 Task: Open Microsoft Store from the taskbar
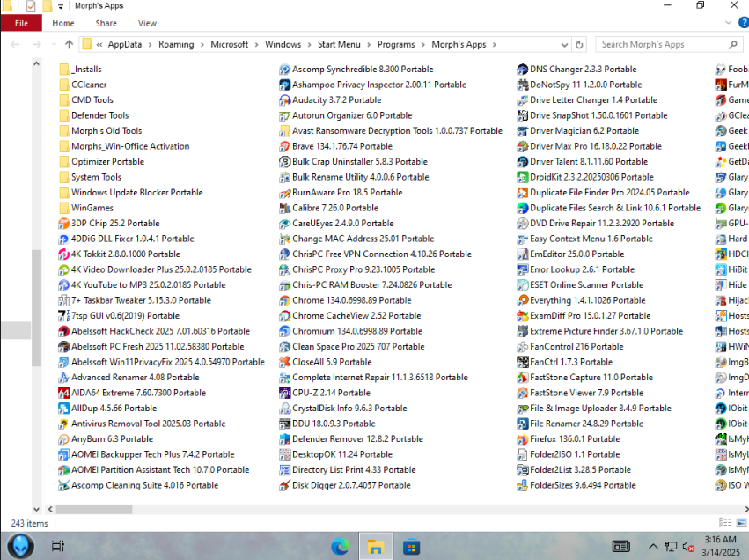click(x=411, y=546)
